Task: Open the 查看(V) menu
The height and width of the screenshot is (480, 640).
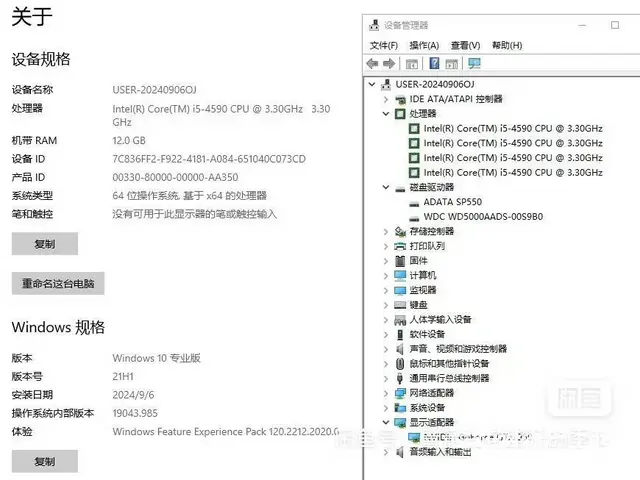Action: (x=465, y=45)
